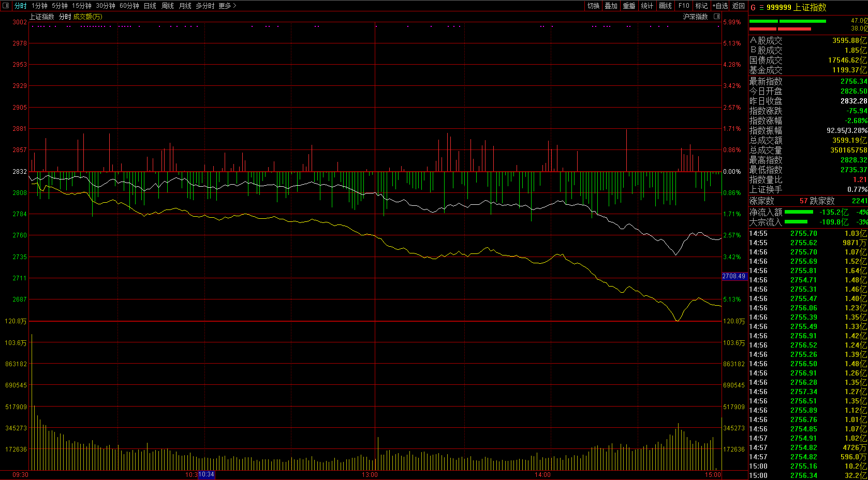This screenshot has height=480, width=868.
Task: Click the 3002 top price axis label
Action: coord(20,22)
